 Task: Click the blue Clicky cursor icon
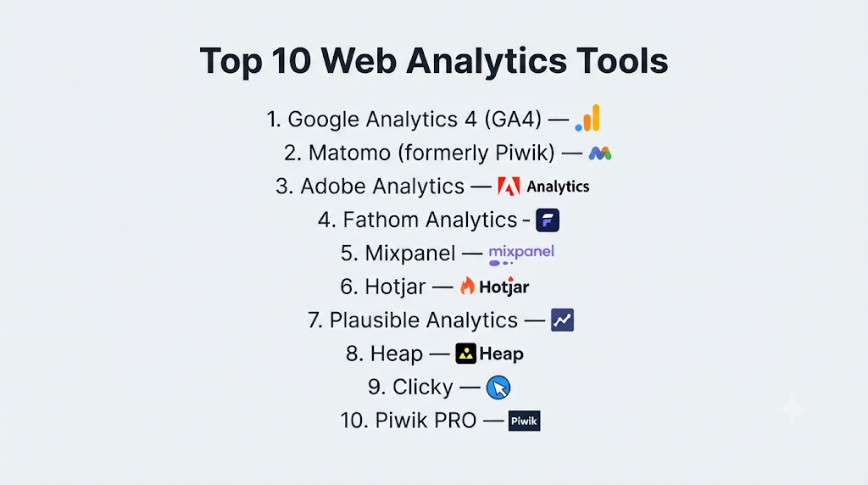click(x=498, y=387)
